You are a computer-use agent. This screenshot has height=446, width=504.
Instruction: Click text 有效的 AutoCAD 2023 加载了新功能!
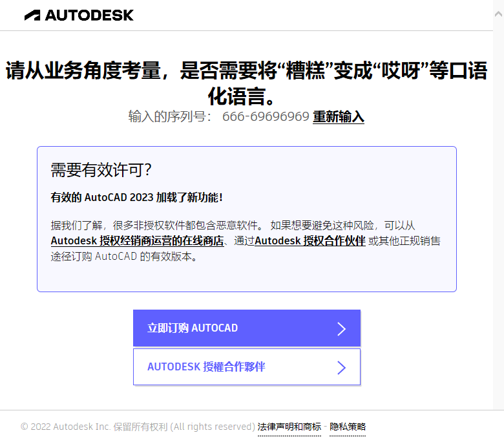[x=136, y=197]
